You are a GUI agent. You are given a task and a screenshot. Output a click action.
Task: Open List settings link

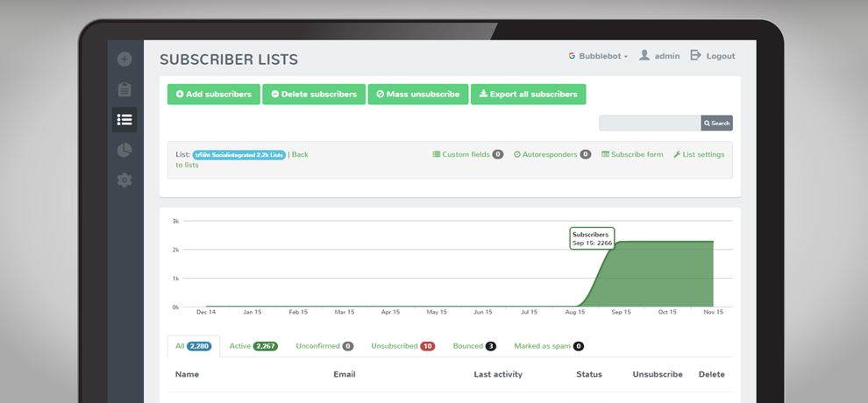(x=699, y=154)
